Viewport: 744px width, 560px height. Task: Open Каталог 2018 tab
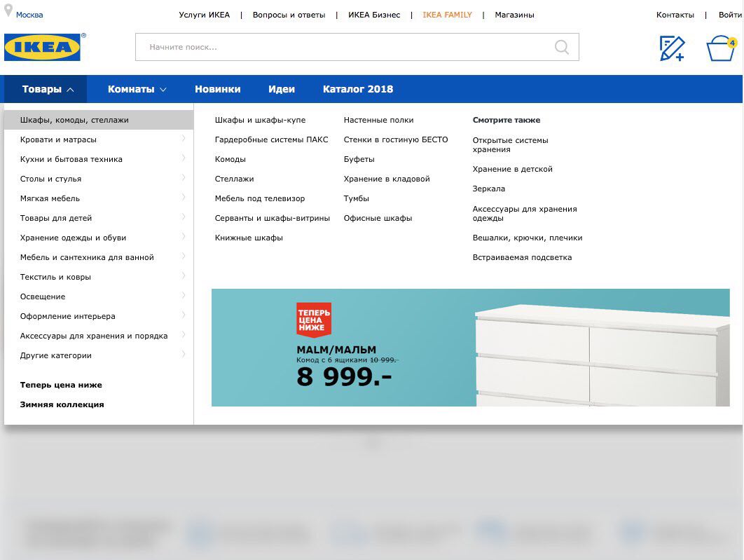coord(358,89)
